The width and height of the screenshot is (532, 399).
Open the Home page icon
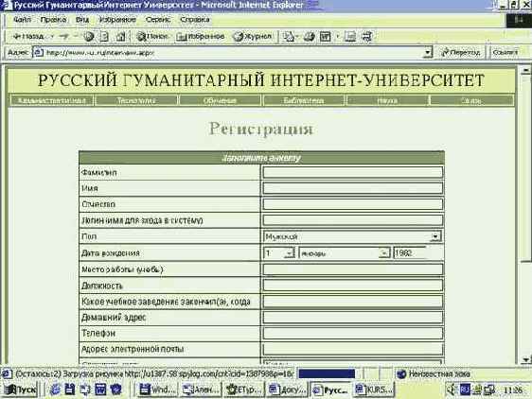click(121, 36)
